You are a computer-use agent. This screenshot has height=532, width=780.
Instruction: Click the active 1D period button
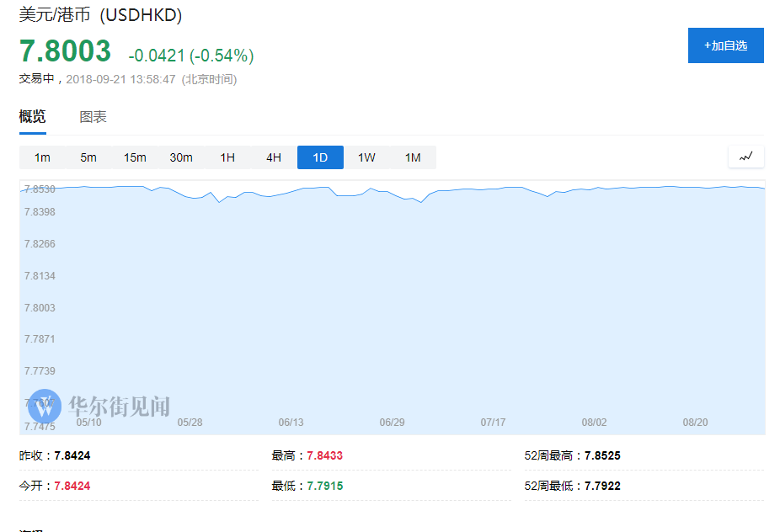coord(320,157)
